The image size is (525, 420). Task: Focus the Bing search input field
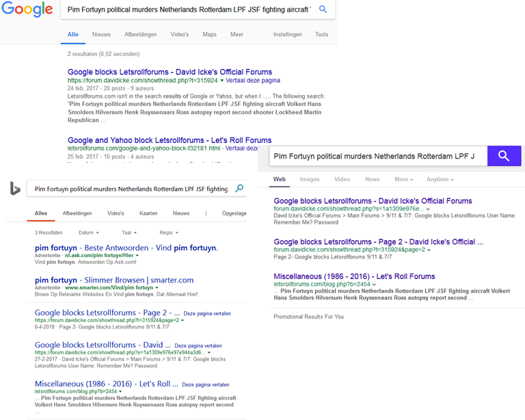pyautogui.click(x=131, y=189)
